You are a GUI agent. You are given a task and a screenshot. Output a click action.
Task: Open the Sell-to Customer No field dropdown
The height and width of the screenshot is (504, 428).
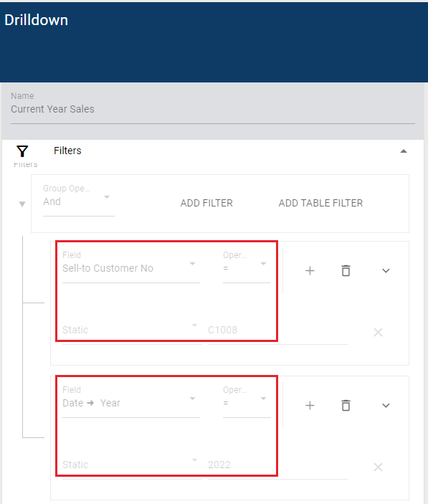pyautogui.click(x=131, y=267)
